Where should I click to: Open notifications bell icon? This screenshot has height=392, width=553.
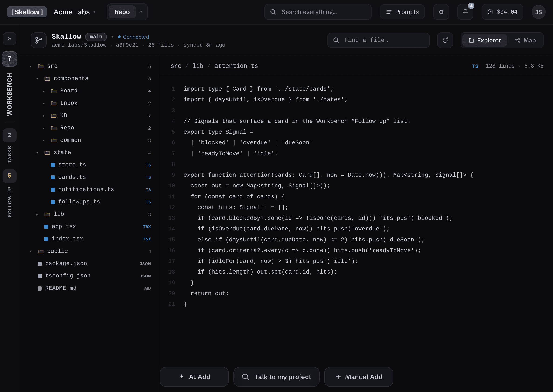pyautogui.click(x=465, y=12)
